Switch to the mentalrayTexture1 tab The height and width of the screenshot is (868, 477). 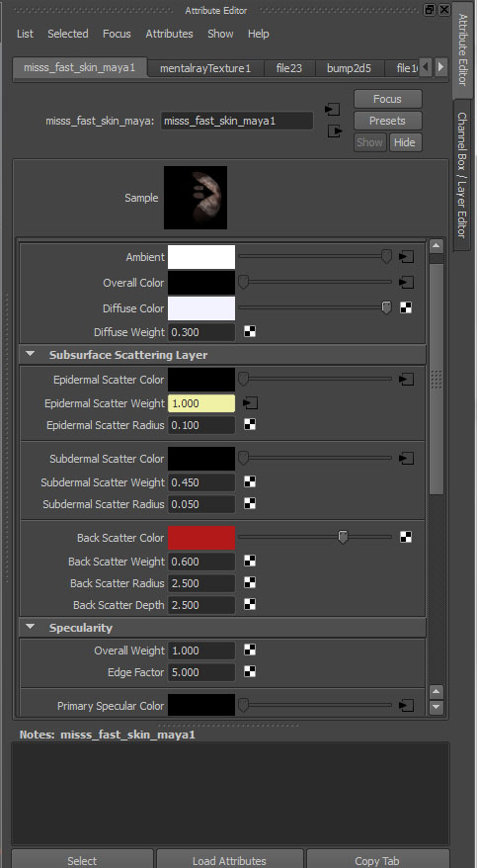(x=205, y=68)
